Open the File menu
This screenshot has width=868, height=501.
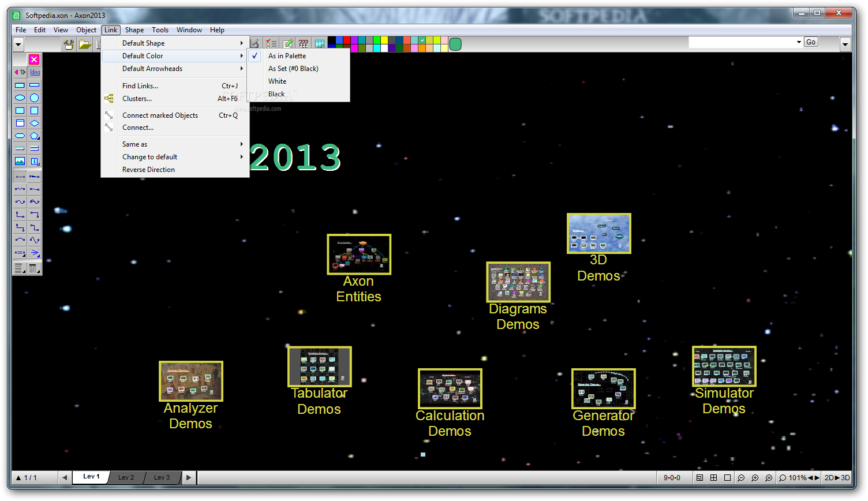(21, 30)
